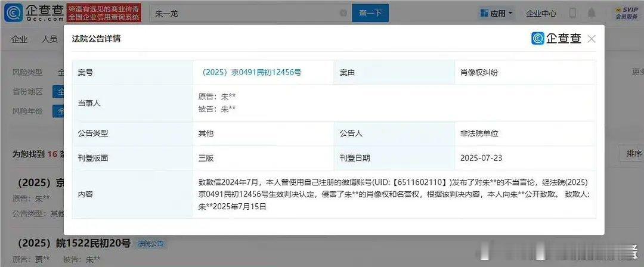Click the 查一下 search button

(370, 13)
